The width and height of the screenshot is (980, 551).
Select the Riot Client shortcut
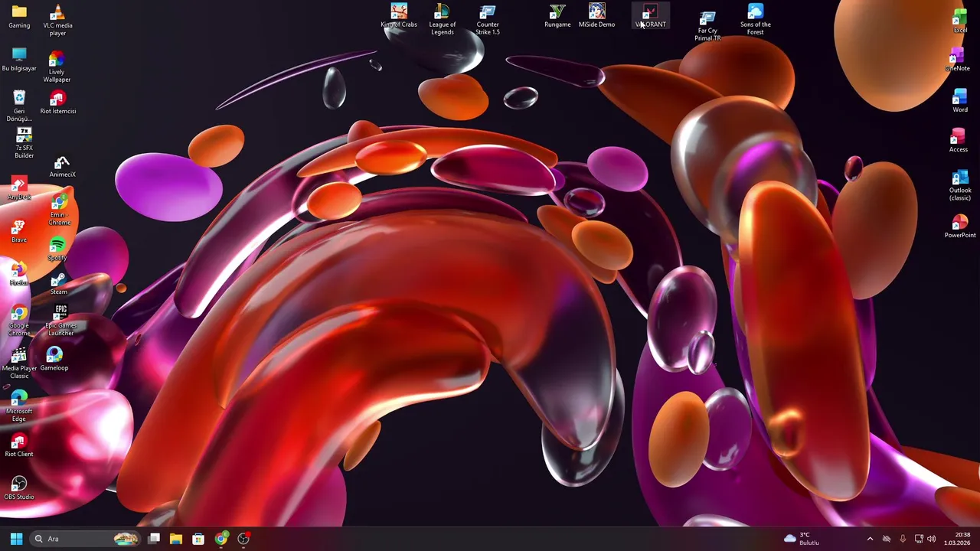(19, 445)
